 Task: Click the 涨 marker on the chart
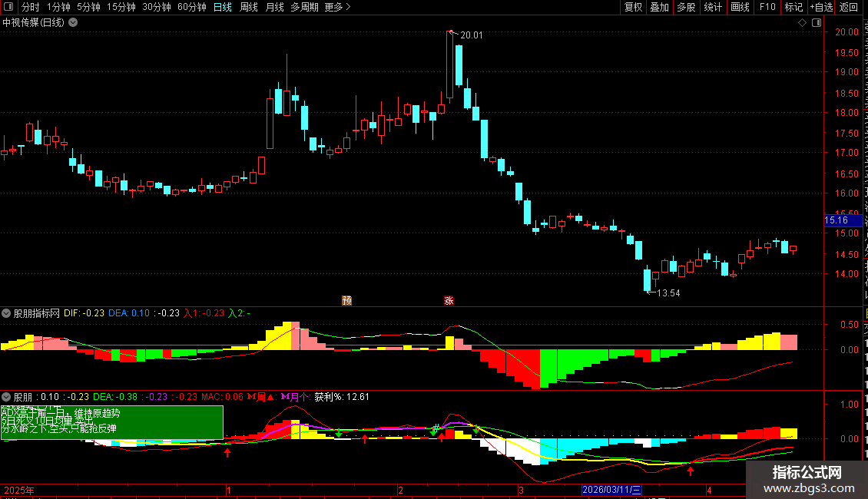click(x=449, y=300)
